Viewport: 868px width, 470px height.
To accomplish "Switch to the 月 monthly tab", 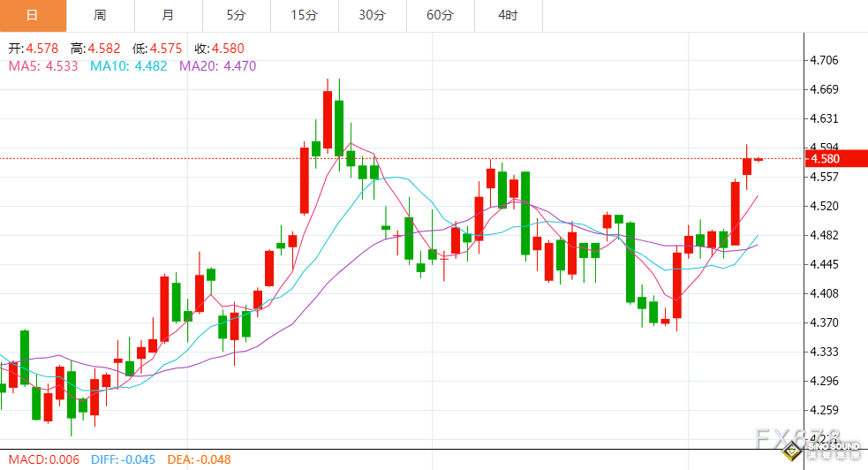I will coord(169,16).
